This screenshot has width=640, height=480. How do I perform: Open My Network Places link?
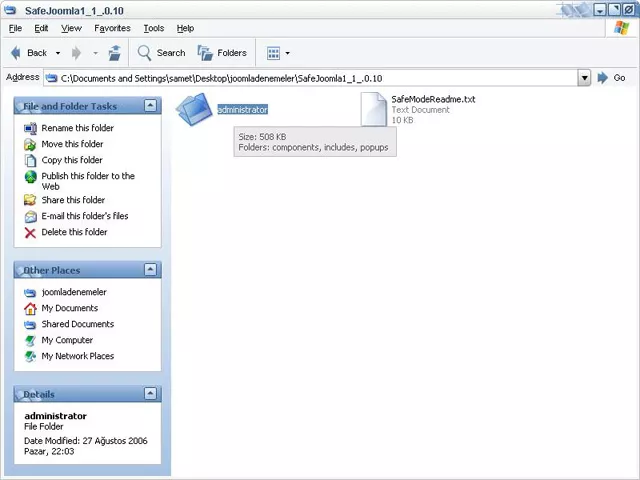tap(78, 356)
